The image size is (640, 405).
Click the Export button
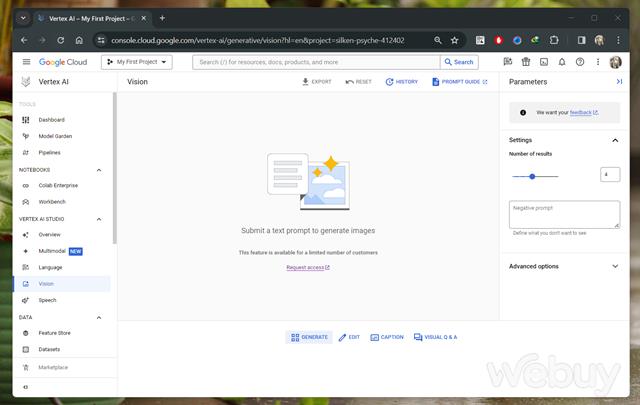point(317,82)
